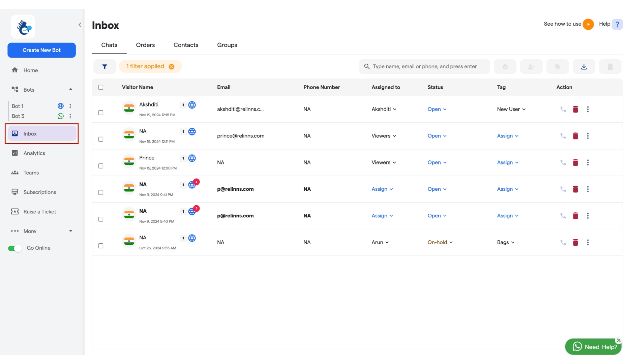Viewport: 629px width, 364px height.
Task: Select the checkbox for Akshditi's chat
Action: coord(101,113)
